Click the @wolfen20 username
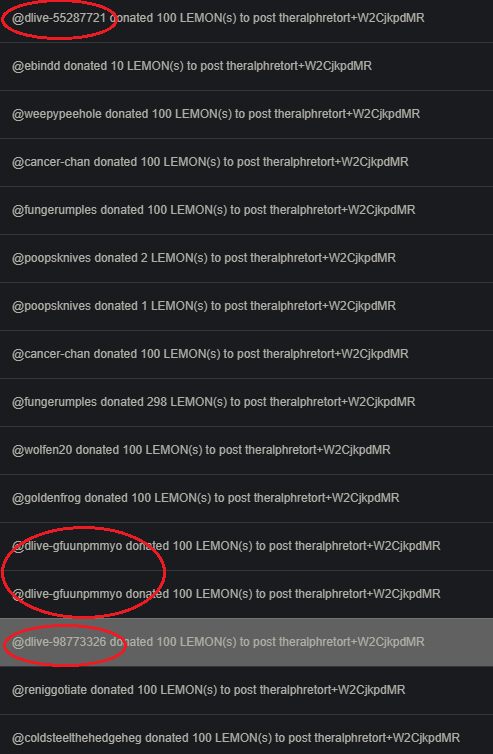This screenshot has width=493, height=754. [x=42, y=450]
